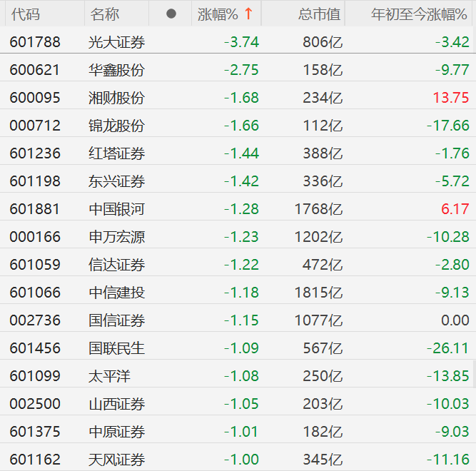Click -3.74 change percent cell

pos(242,42)
